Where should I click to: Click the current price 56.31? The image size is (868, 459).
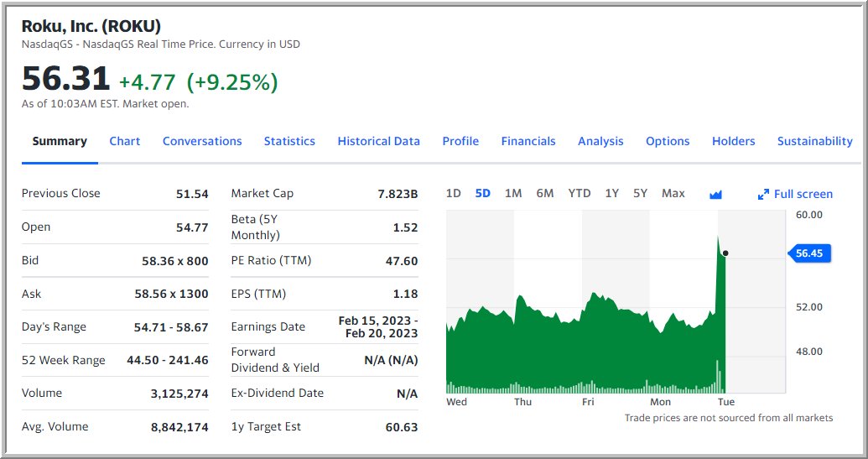click(66, 78)
